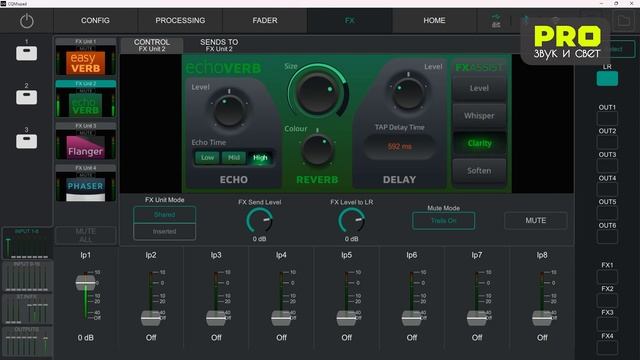Click the FX Level to LR knob
Viewport: 640px width, 360px height.
(351, 220)
